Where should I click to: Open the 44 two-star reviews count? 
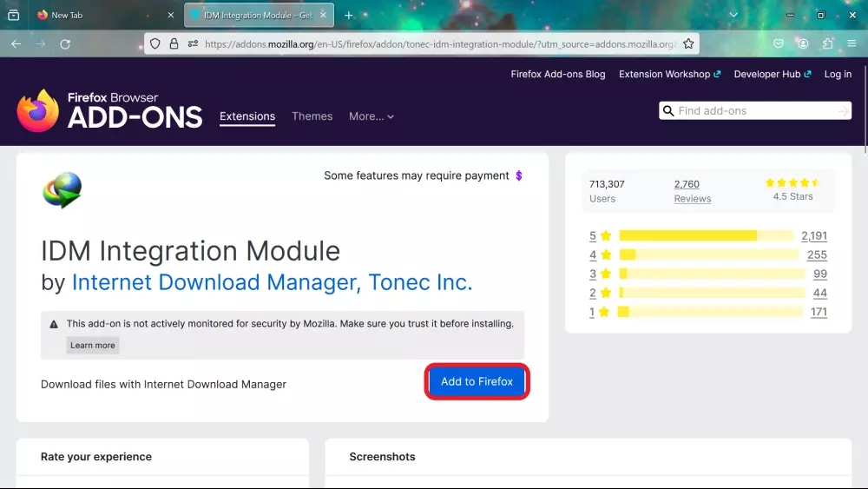point(820,293)
